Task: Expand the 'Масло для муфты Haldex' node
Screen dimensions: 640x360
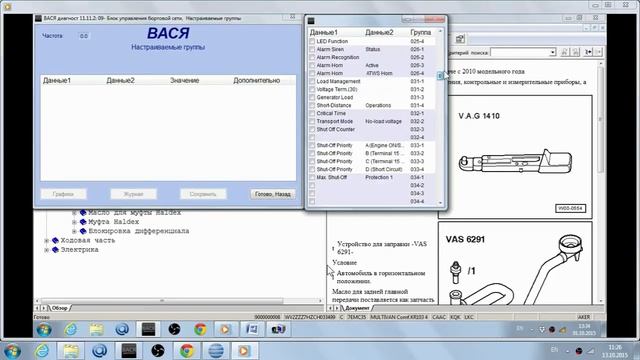Action: click(x=74, y=213)
